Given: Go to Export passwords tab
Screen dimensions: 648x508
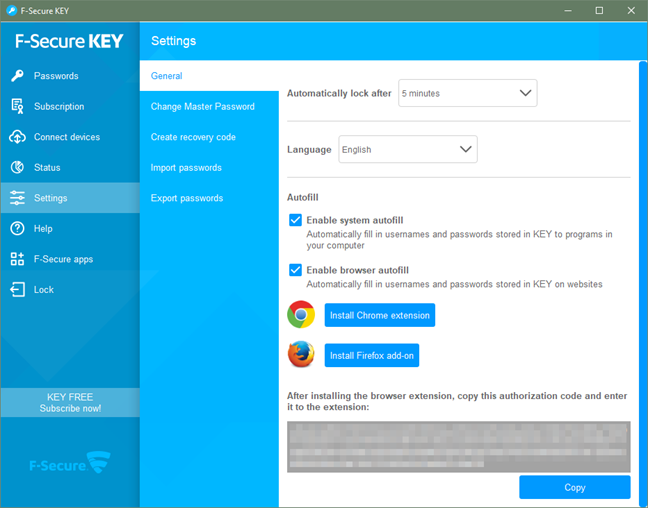Looking at the screenshot, I should (209, 198).
